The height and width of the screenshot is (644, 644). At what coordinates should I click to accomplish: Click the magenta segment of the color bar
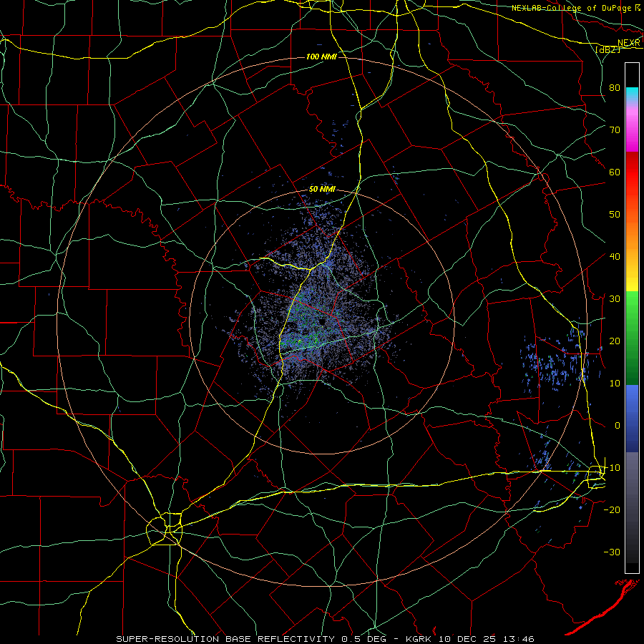(x=632, y=132)
